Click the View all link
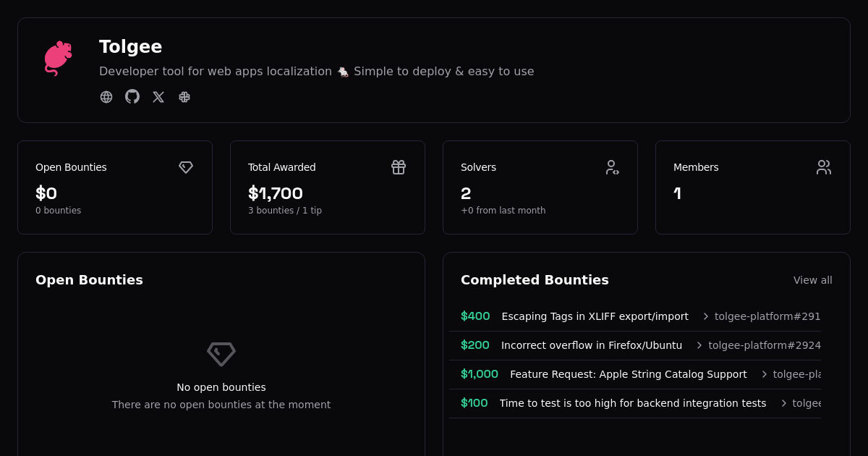This screenshot has width=868, height=456. (812, 280)
